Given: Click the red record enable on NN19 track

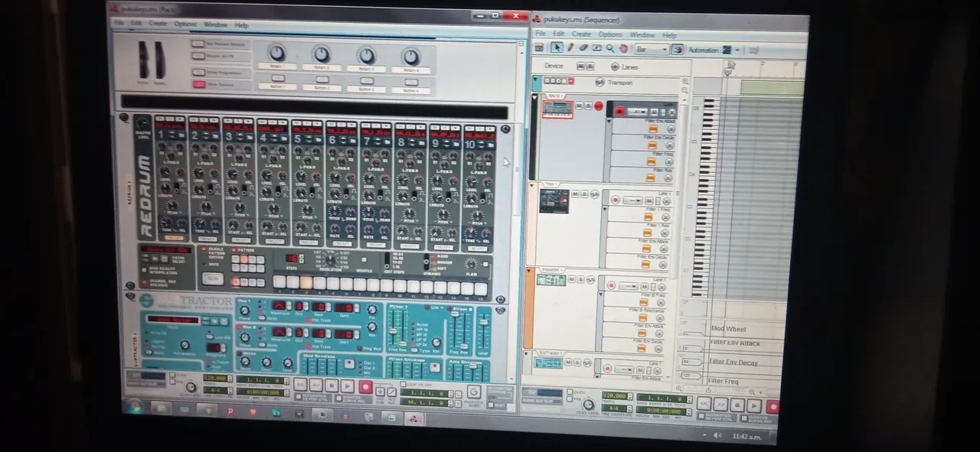Looking at the screenshot, I should pos(598,106).
